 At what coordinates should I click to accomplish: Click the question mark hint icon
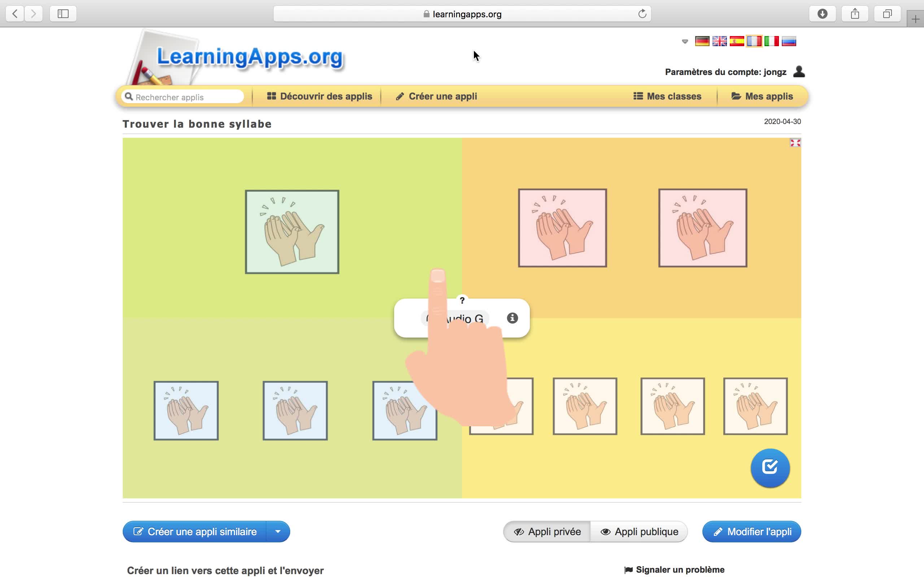(x=462, y=300)
